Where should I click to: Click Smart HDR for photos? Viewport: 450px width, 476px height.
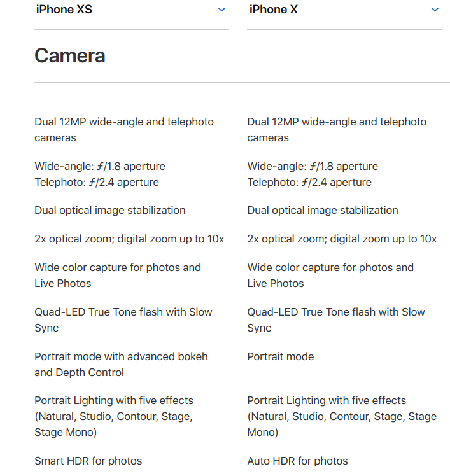point(88,461)
